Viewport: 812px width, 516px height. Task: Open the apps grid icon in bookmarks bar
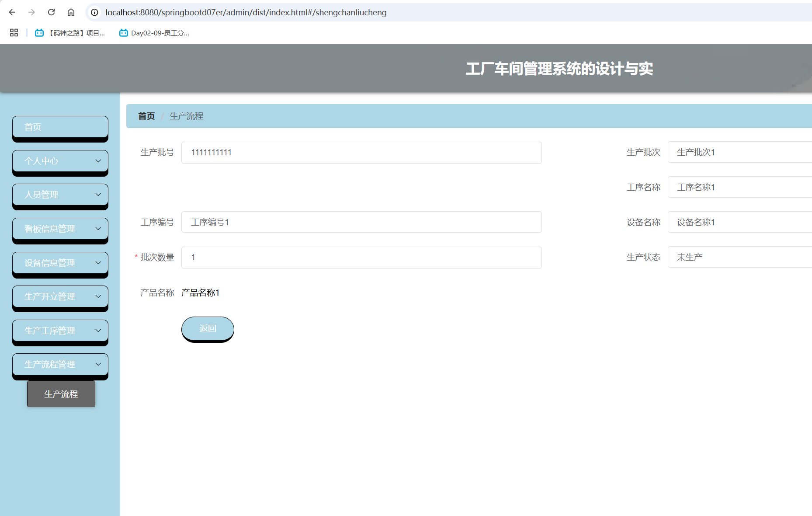click(x=14, y=33)
